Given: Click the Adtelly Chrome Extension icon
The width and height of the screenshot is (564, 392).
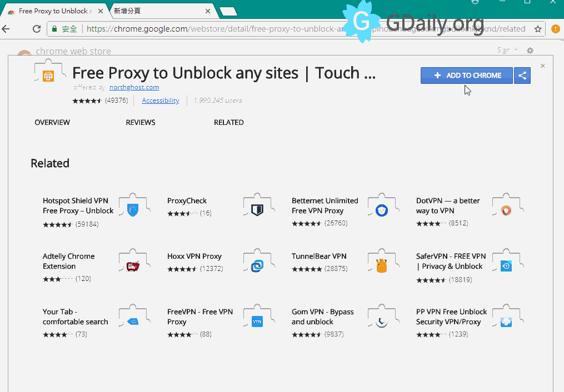Looking at the screenshot, I should [133, 267].
